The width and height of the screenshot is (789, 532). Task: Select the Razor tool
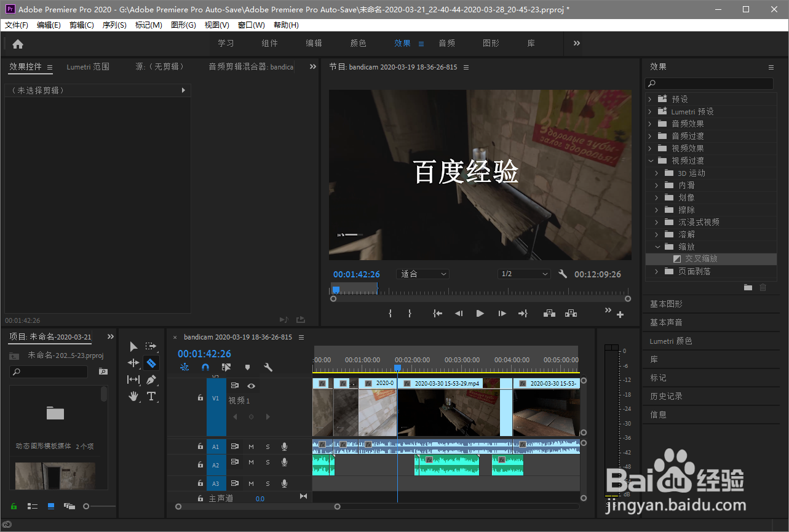click(x=151, y=363)
